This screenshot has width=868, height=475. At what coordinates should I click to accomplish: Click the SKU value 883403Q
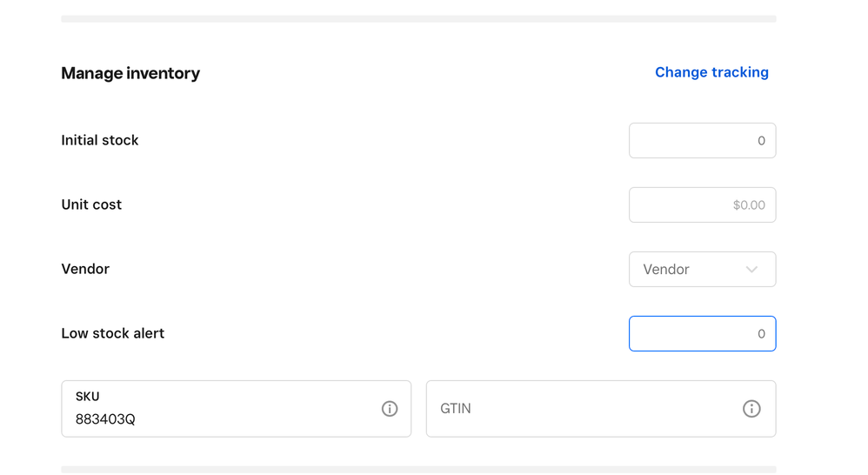coord(105,419)
